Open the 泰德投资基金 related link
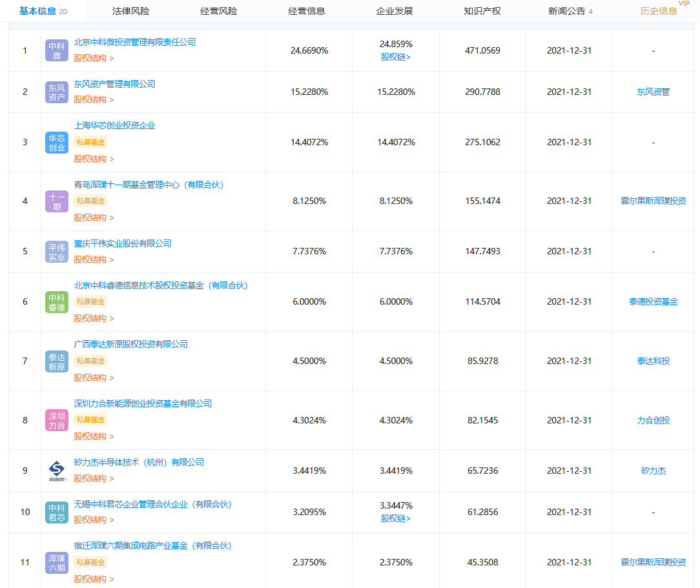The height and width of the screenshot is (588, 700). (x=653, y=301)
